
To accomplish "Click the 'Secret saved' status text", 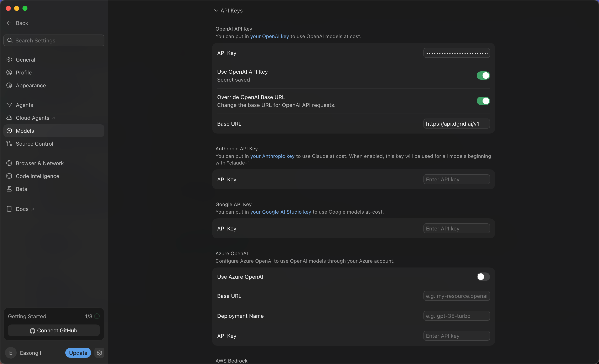I will pos(233,80).
